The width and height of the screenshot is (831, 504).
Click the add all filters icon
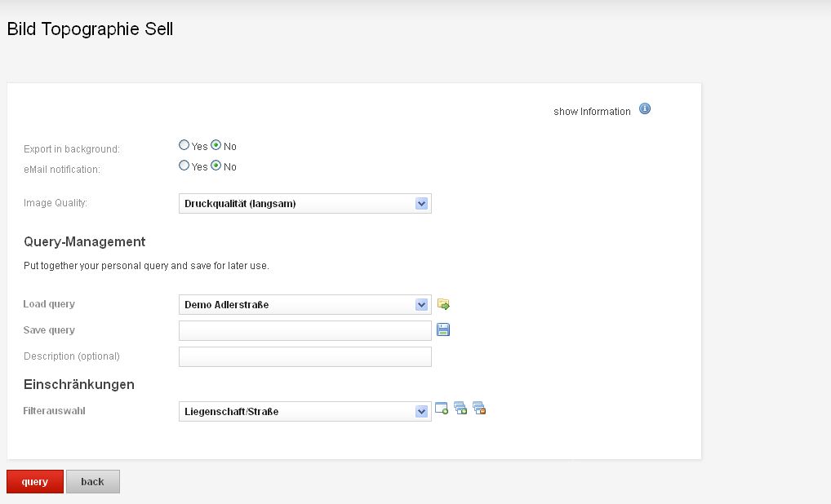(x=460, y=409)
